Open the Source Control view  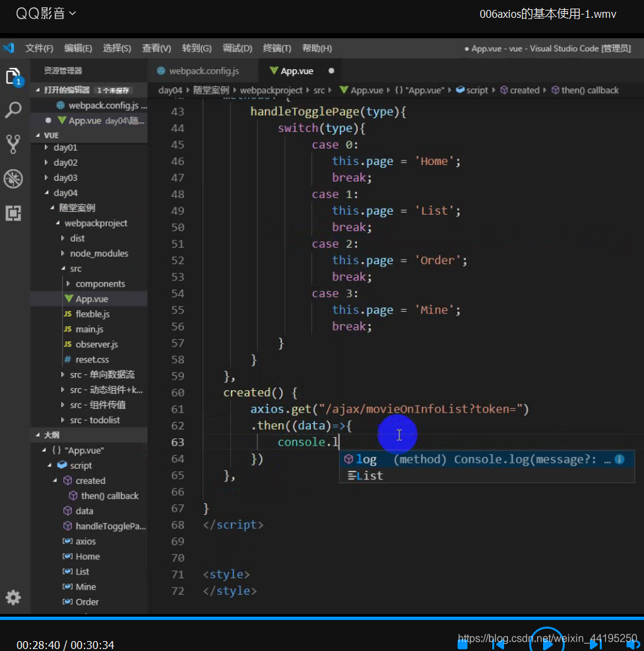pos(13,144)
